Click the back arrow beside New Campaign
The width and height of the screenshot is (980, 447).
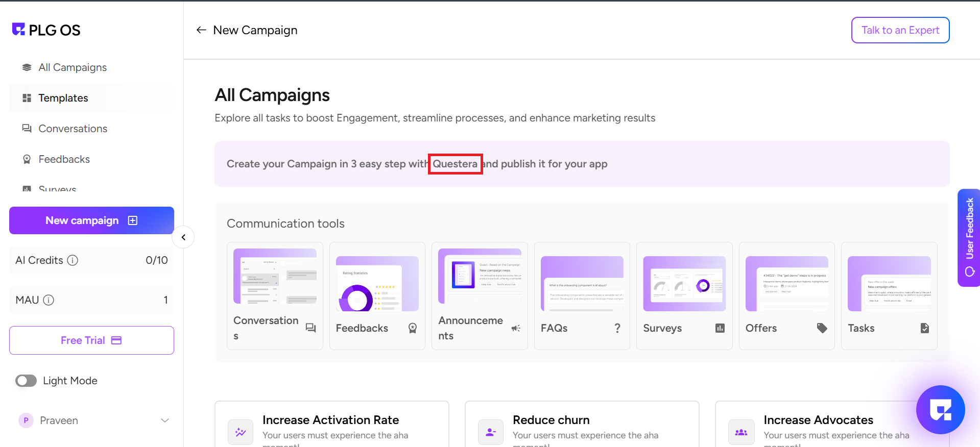tap(201, 30)
